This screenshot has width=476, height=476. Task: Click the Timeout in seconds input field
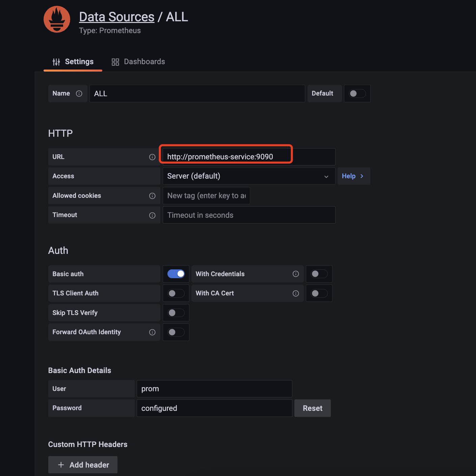(249, 215)
